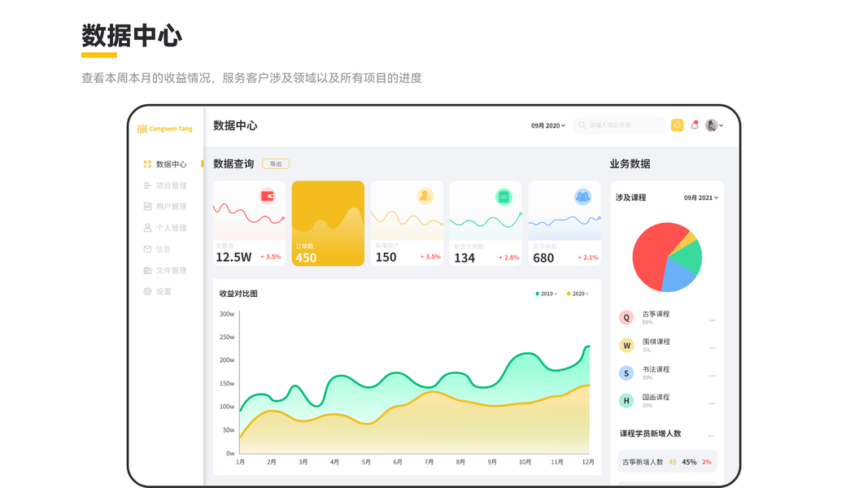Screen dimensions: 868x488
Task: Click the blue slice of the pie chart
Action: (678, 275)
